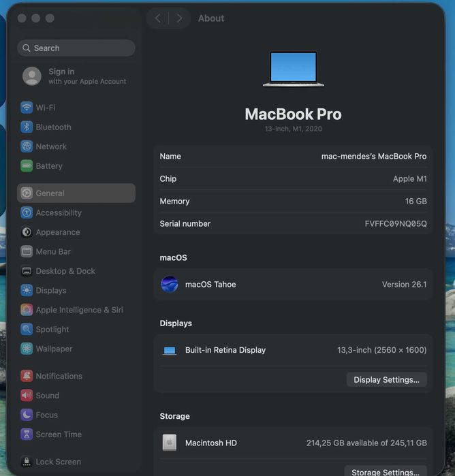Click the General gear icon
This screenshot has height=476, width=455.
[27, 193]
